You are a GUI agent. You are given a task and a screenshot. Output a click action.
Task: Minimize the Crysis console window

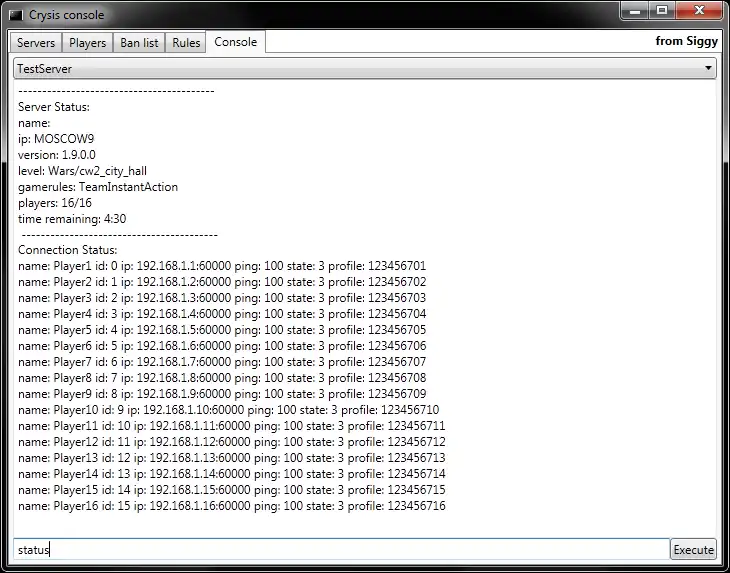click(635, 10)
